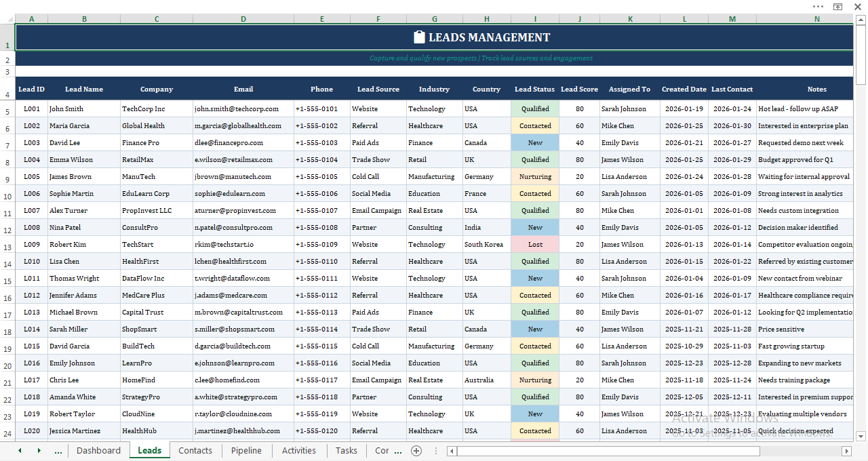Switch to the Dashboard sheet tab
The height and width of the screenshot is (461, 868).
[98, 451]
